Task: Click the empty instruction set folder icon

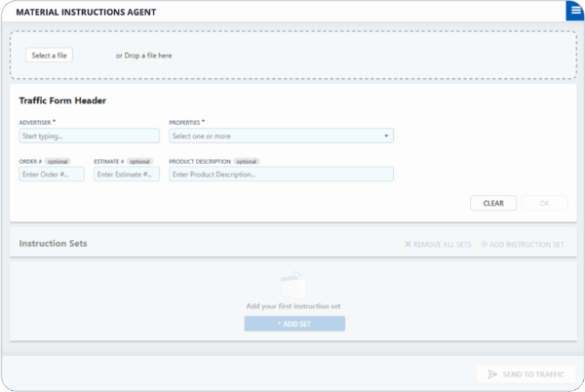Action: (x=292, y=286)
